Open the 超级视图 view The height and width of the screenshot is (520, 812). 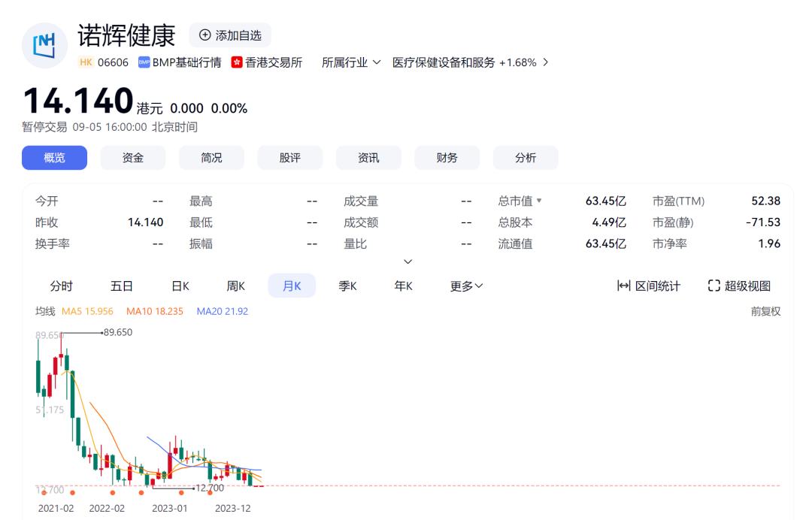[x=740, y=286]
